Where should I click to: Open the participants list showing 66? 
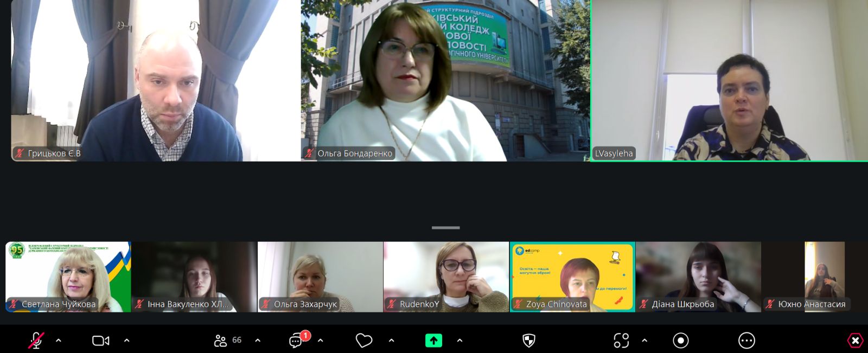(228, 341)
